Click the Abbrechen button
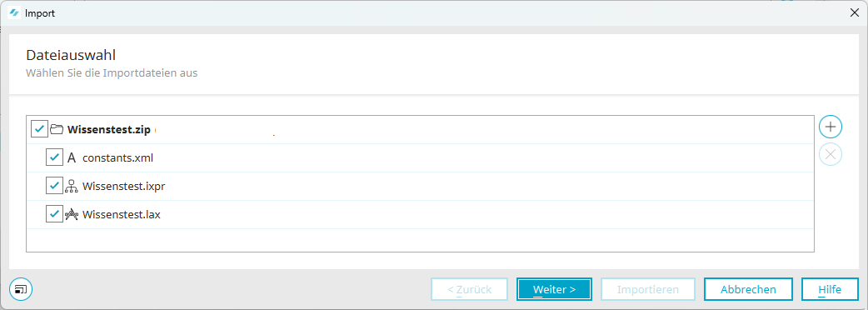This screenshot has width=868, height=310. click(x=748, y=289)
